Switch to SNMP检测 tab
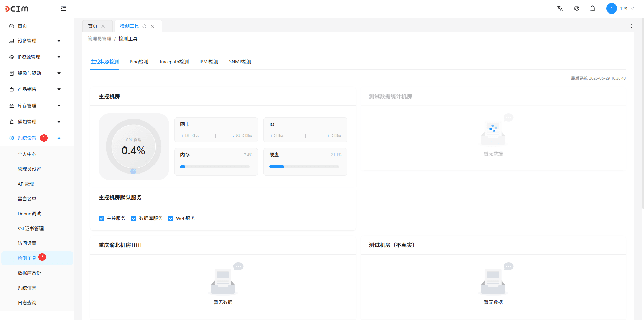The image size is (644, 320). point(240,62)
